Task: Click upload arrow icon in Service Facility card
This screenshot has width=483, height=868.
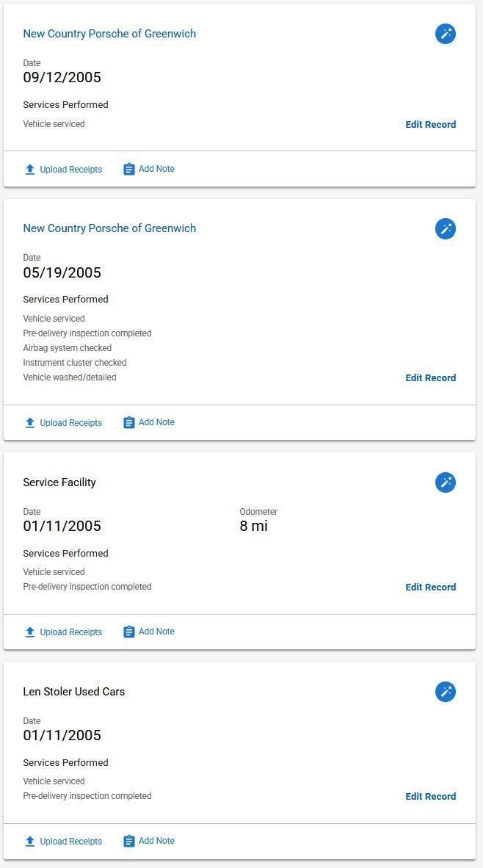Action: 30,632
